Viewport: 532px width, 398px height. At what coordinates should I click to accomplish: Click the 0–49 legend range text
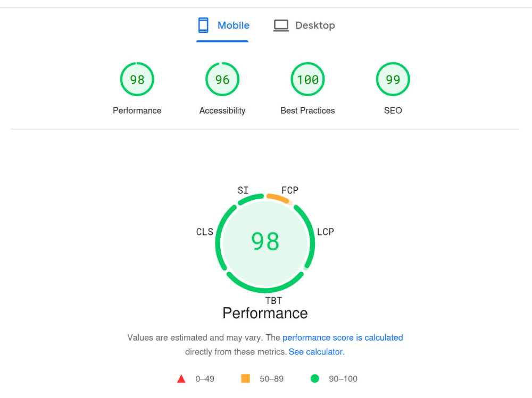(205, 379)
